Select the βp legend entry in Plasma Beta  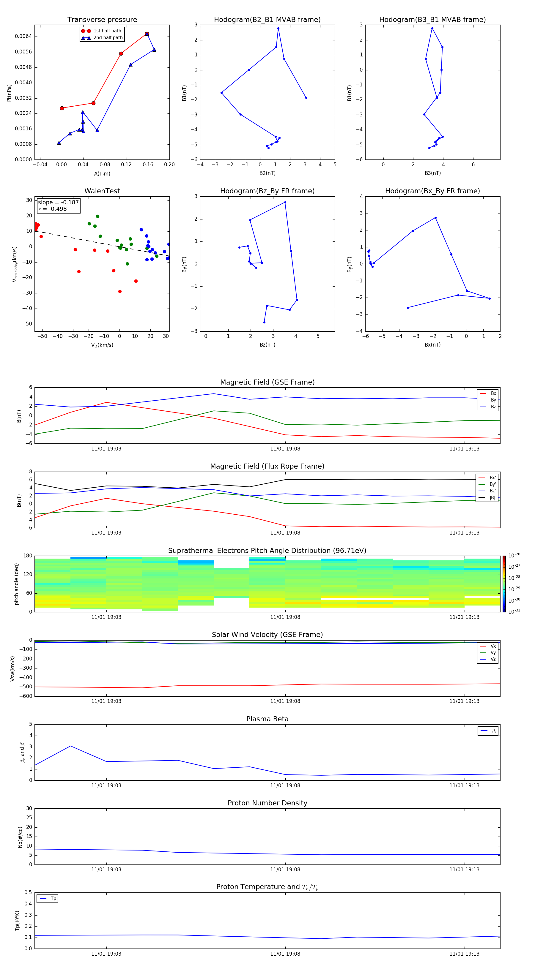pyautogui.click(x=488, y=731)
